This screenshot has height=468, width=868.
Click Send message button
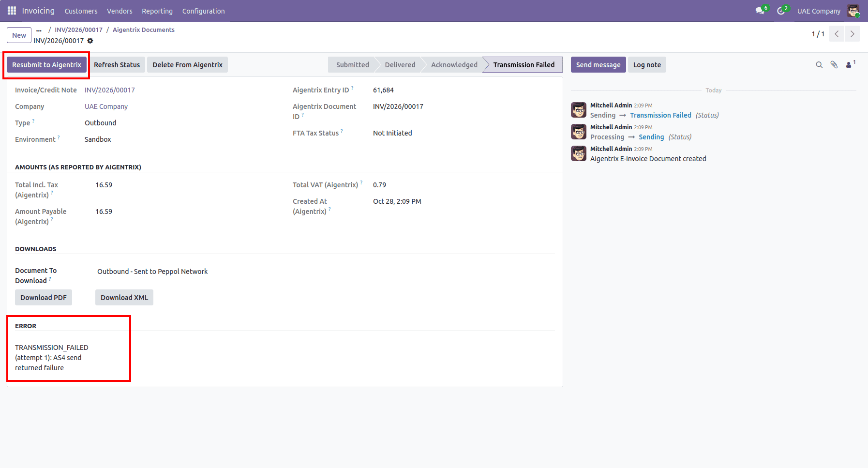pyautogui.click(x=598, y=65)
